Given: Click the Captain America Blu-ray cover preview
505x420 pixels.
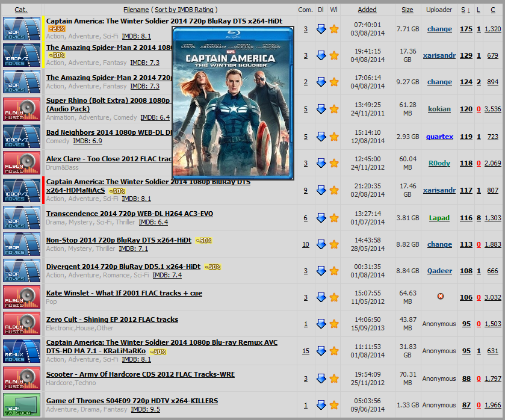Looking at the screenshot, I should coord(233,103).
